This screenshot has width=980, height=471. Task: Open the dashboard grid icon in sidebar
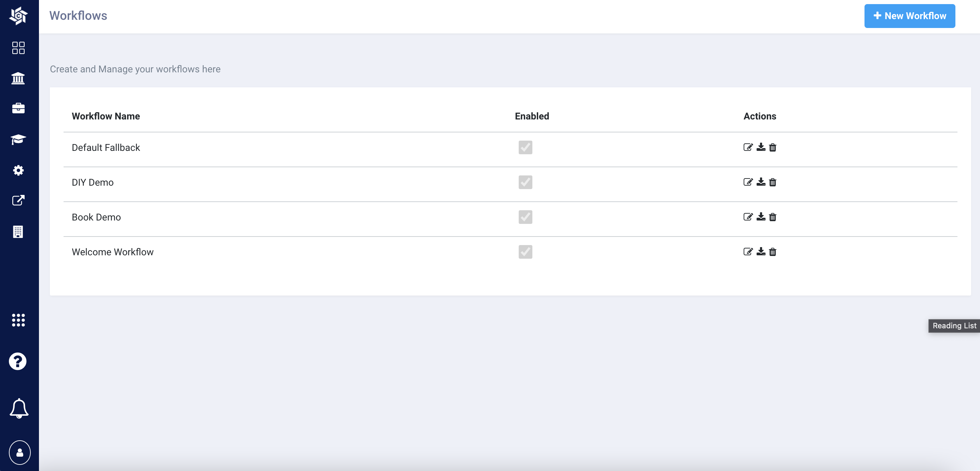(18, 48)
